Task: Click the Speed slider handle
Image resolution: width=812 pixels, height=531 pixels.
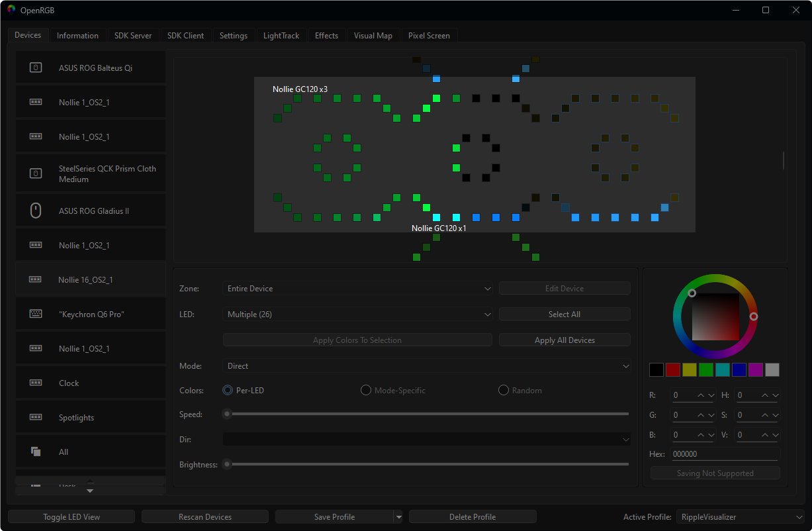Action: point(227,414)
